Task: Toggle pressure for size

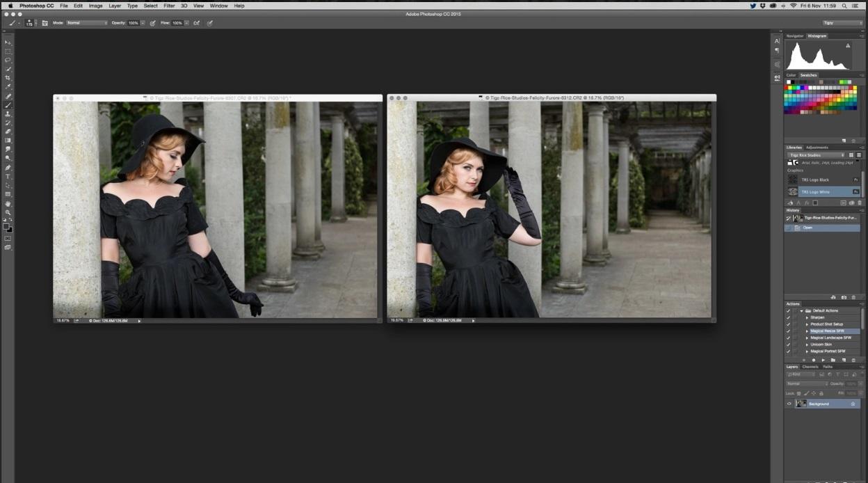Action: click(x=209, y=23)
